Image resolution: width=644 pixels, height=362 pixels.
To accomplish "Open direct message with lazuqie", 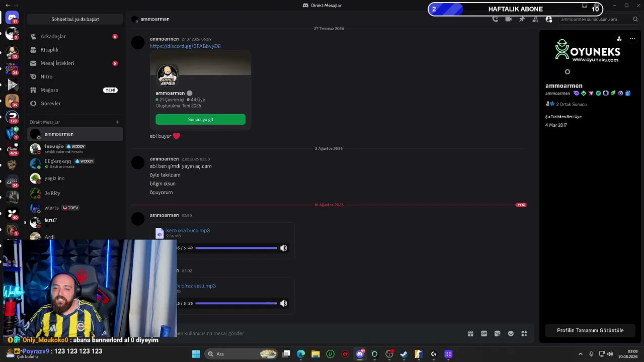I will [75, 149].
